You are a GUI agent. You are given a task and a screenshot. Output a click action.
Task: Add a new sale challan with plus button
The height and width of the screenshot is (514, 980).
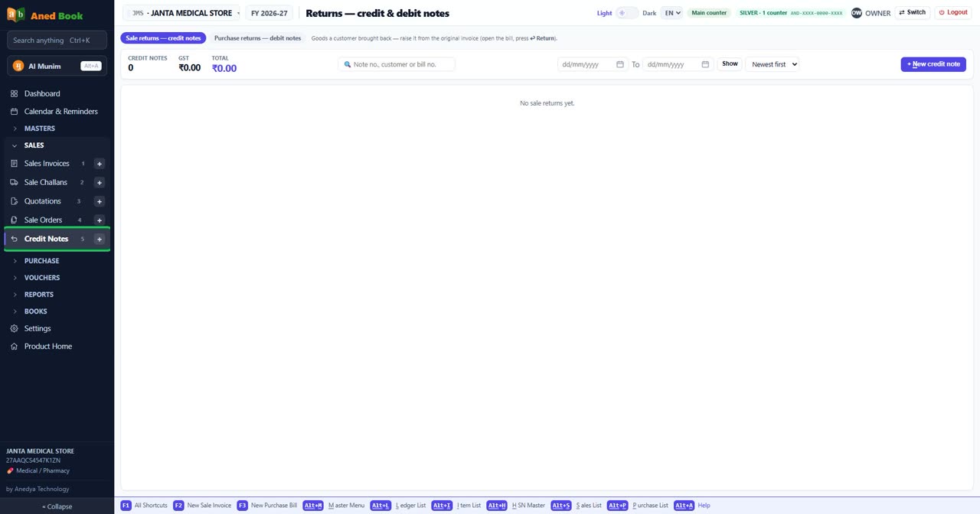pyautogui.click(x=99, y=182)
